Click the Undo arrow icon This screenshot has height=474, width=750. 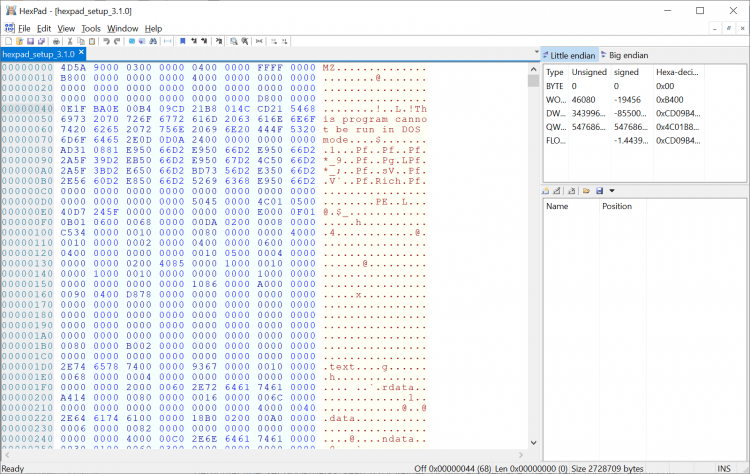pos(106,41)
